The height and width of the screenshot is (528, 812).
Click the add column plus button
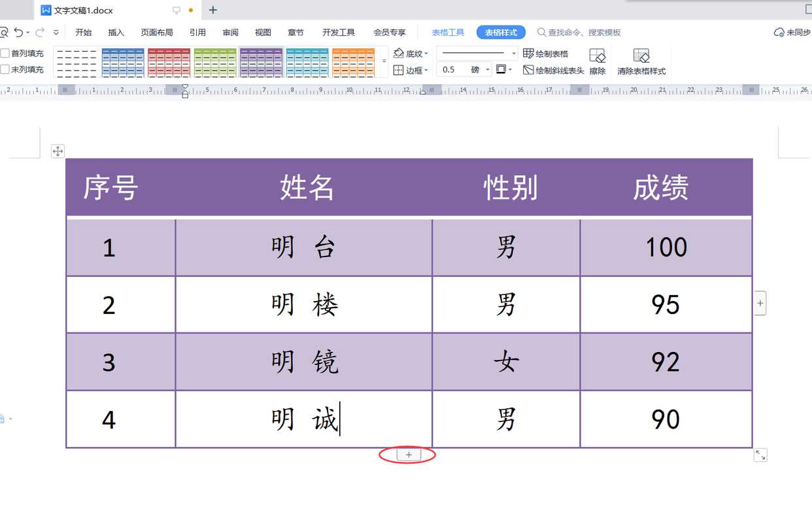point(760,303)
